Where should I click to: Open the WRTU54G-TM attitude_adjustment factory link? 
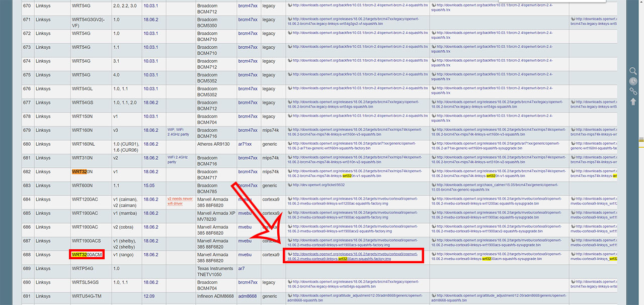tap(353, 298)
